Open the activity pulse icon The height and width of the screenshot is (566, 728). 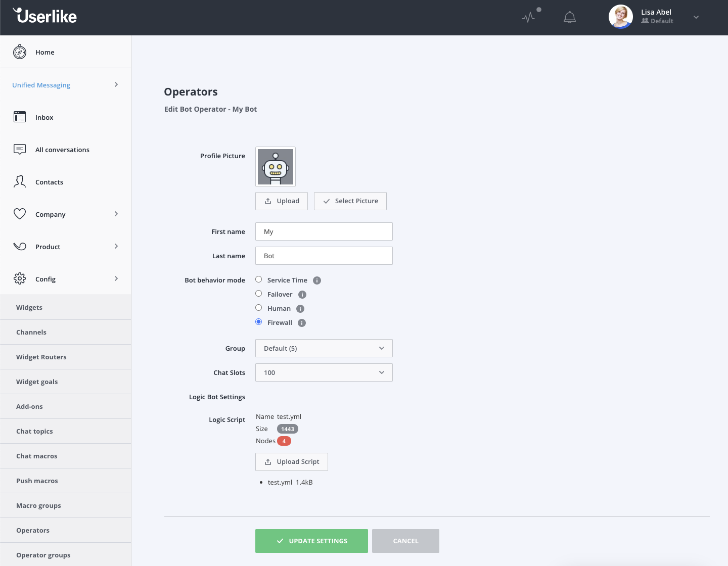529,18
